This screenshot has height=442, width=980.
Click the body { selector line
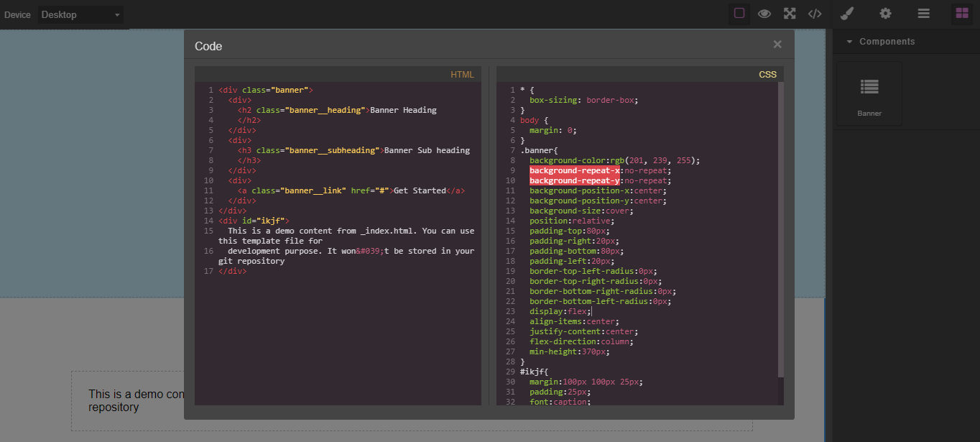(x=535, y=121)
